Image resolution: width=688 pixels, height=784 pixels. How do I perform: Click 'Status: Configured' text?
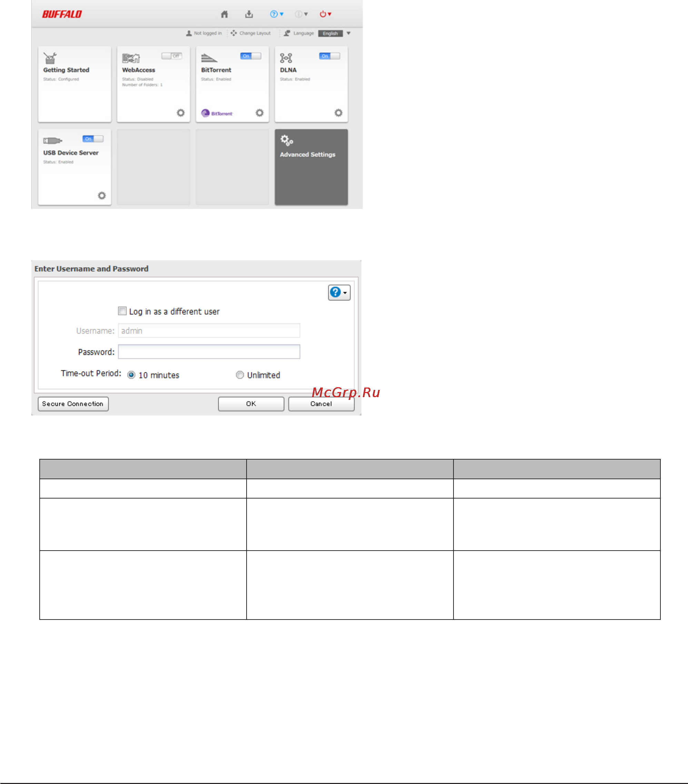61,79
